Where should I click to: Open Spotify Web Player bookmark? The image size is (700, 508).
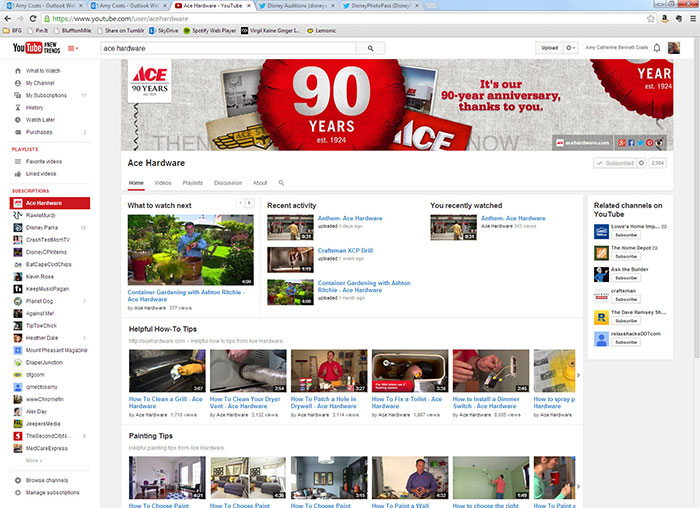tap(210, 31)
